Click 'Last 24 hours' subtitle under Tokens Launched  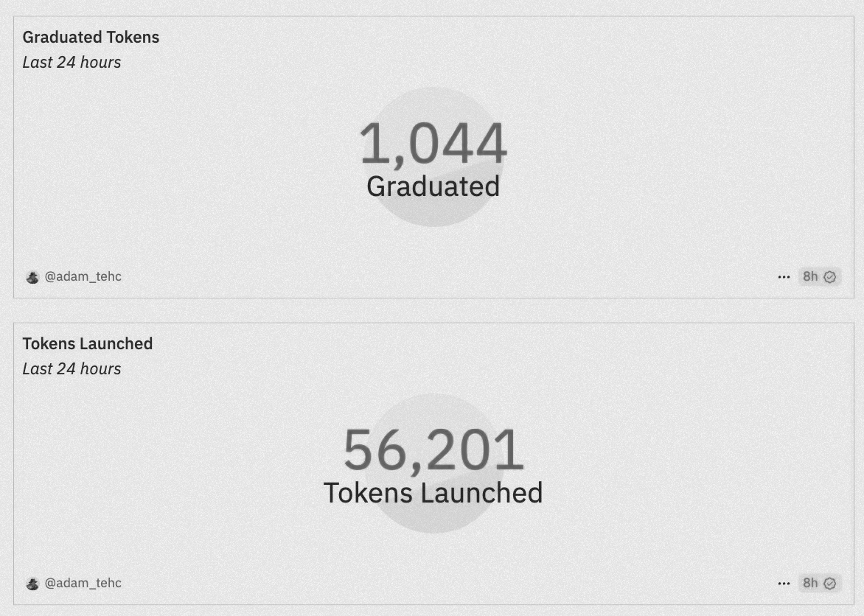click(72, 369)
